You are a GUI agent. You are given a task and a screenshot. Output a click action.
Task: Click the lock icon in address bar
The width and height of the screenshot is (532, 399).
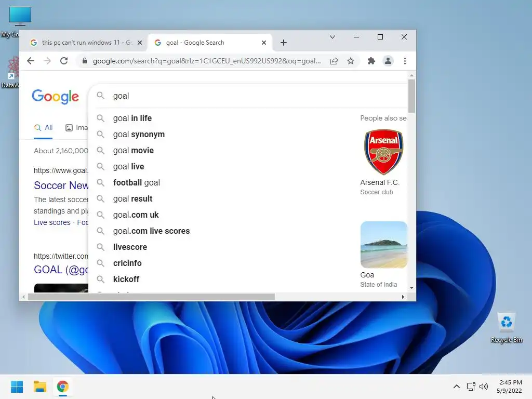(85, 61)
